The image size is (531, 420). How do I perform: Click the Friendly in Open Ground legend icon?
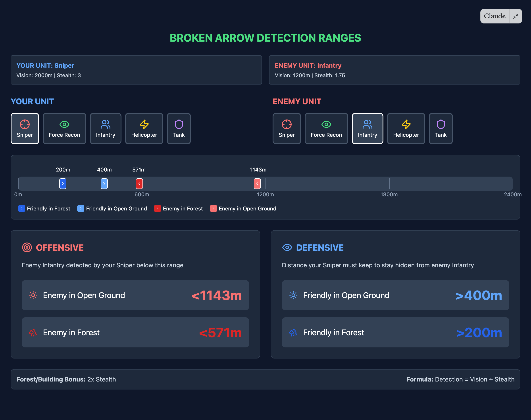tap(81, 208)
